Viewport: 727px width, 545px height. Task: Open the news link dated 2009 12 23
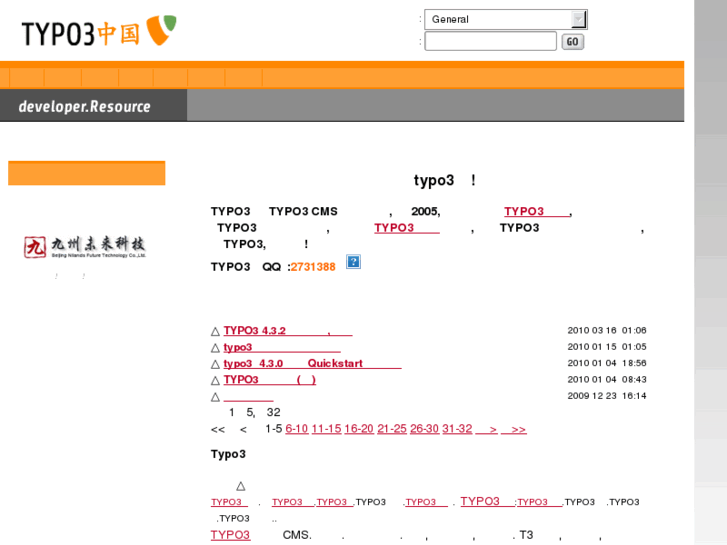pos(249,396)
